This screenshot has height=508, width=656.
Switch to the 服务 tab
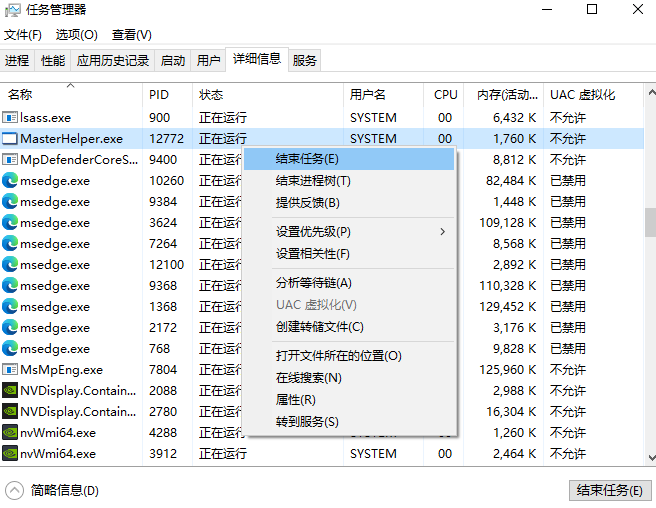click(x=305, y=61)
